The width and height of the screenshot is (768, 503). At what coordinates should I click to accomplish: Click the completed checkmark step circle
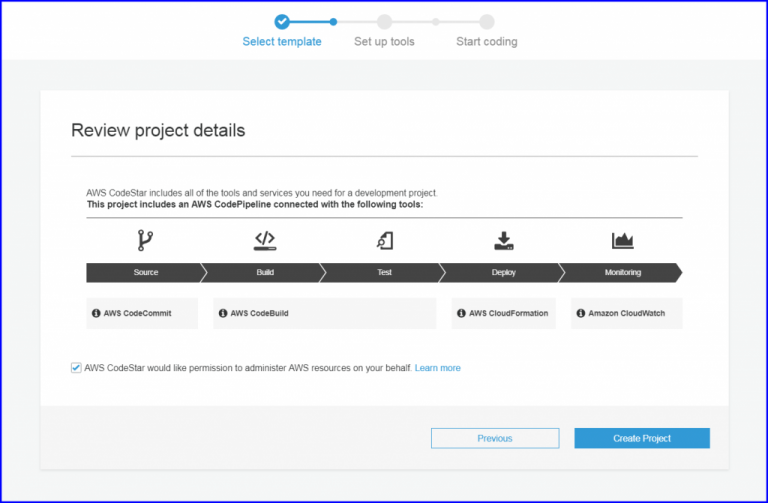[282, 22]
